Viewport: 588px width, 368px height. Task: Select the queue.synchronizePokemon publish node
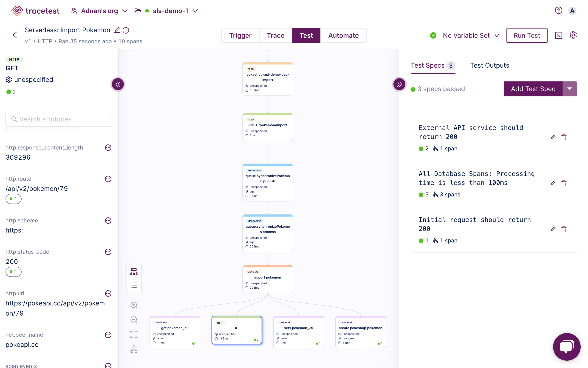pos(268,183)
